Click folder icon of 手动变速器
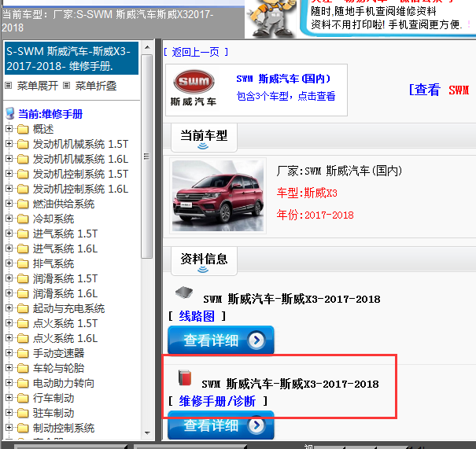The height and width of the screenshot is (449, 476). coord(23,353)
